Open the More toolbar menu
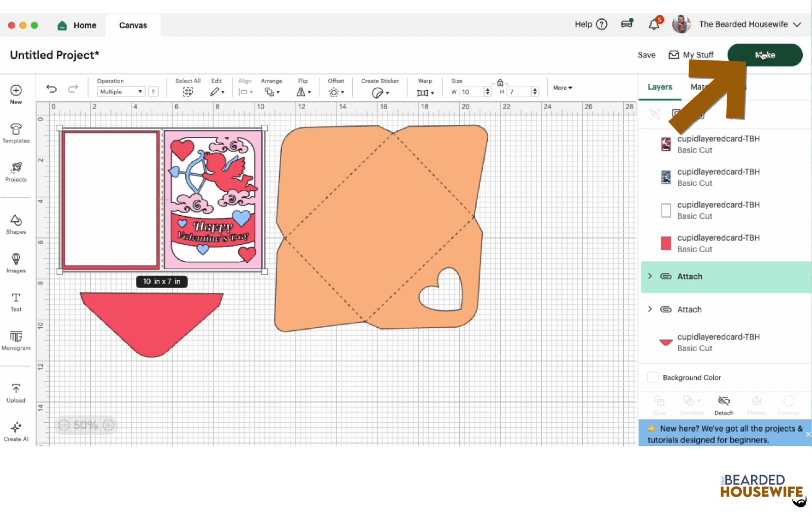Viewport: 812px width, 516px height. [x=562, y=88]
